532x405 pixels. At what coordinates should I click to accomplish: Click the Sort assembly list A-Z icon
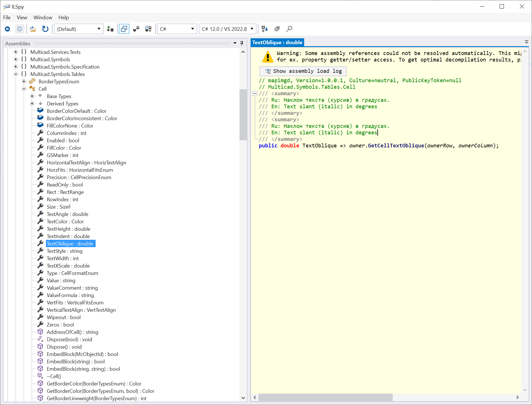tap(264, 29)
